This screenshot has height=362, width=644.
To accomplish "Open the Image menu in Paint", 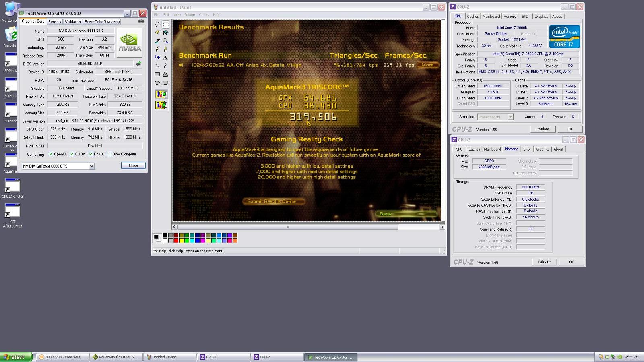I will pos(190,15).
